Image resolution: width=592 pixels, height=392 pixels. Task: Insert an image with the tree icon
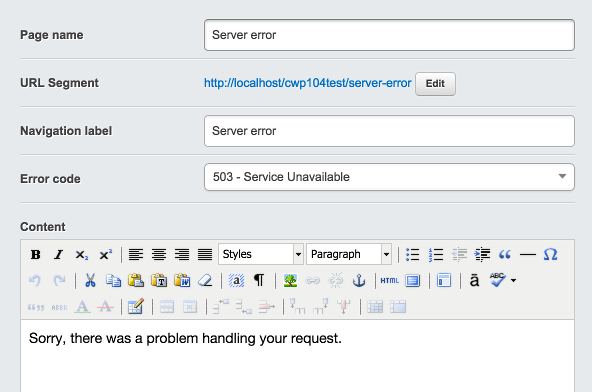[x=290, y=281]
